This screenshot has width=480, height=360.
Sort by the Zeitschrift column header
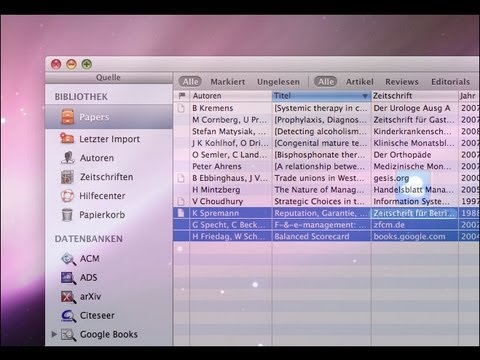click(x=415, y=96)
